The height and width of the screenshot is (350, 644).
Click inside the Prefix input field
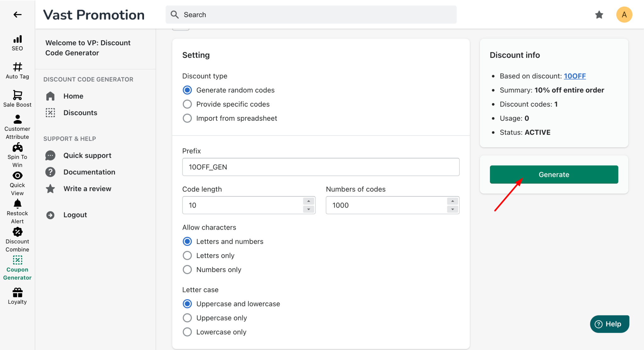[320, 167]
